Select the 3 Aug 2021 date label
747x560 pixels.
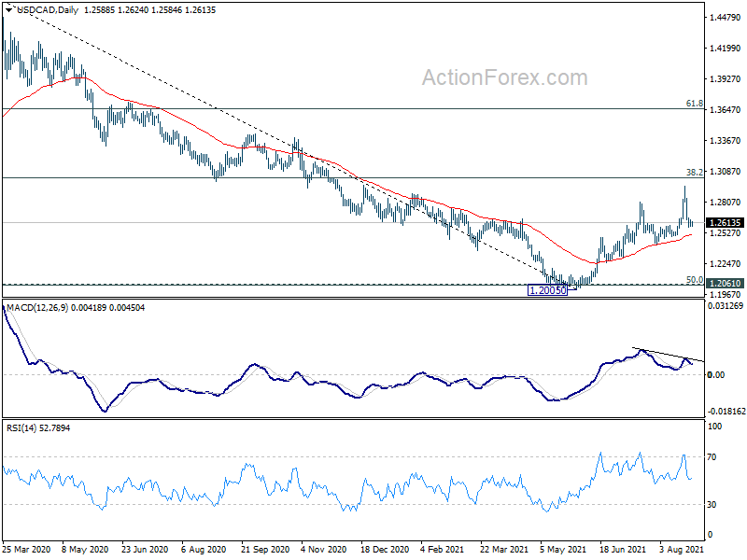(x=682, y=550)
